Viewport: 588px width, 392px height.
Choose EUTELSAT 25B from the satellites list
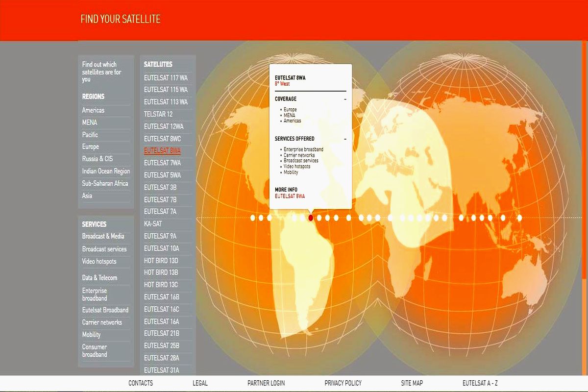[162, 345]
